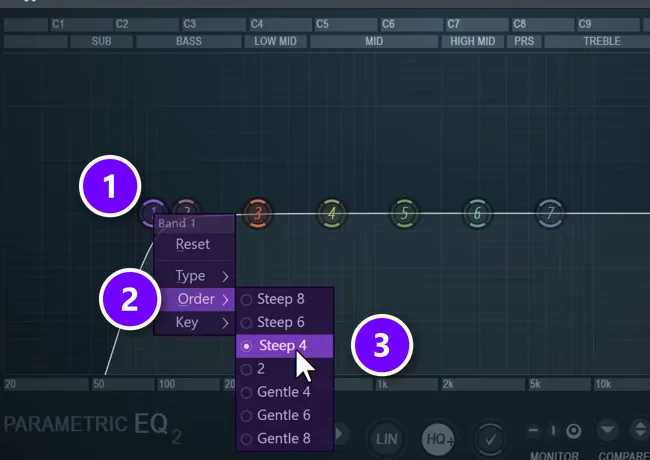Click Reset in Band 1 menu
This screenshot has width=650, height=460.
tap(194, 244)
